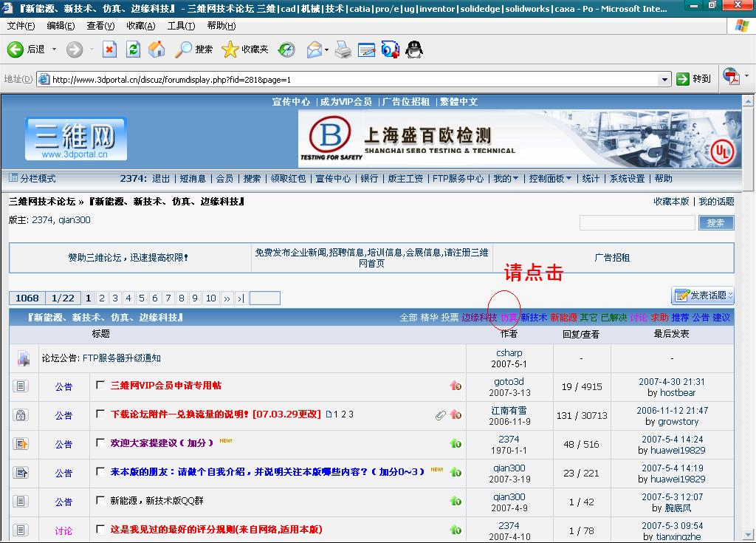Viewport: 756px width, 543px height.
Task: Expand the PDF toolbar dropdown arrow
Action: tap(746, 76)
